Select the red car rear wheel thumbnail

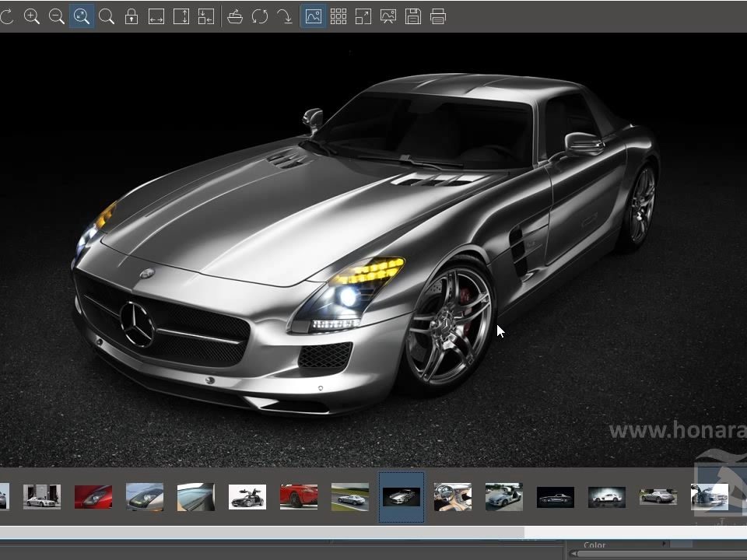coord(299,497)
